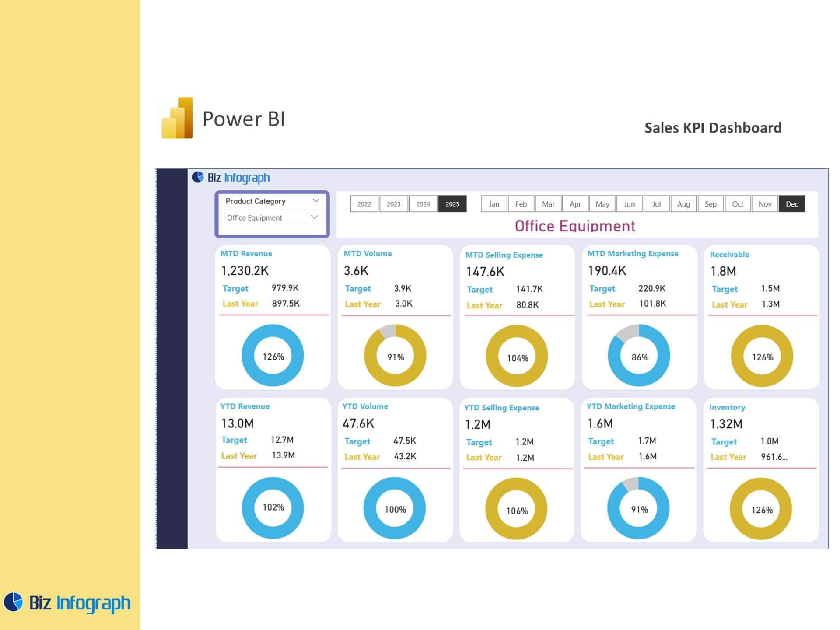The image size is (840, 630).
Task: Pick the May month button
Action: (x=602, y=204)
